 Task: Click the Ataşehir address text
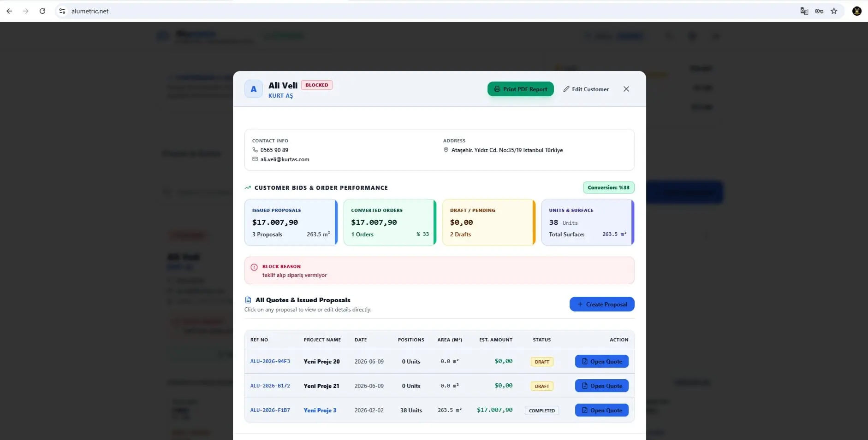[507, 150]
